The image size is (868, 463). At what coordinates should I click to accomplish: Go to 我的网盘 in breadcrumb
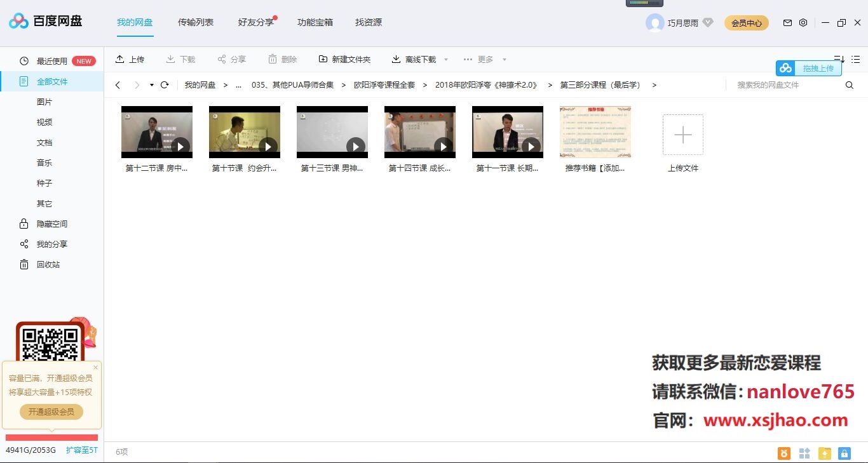[200, 85]
